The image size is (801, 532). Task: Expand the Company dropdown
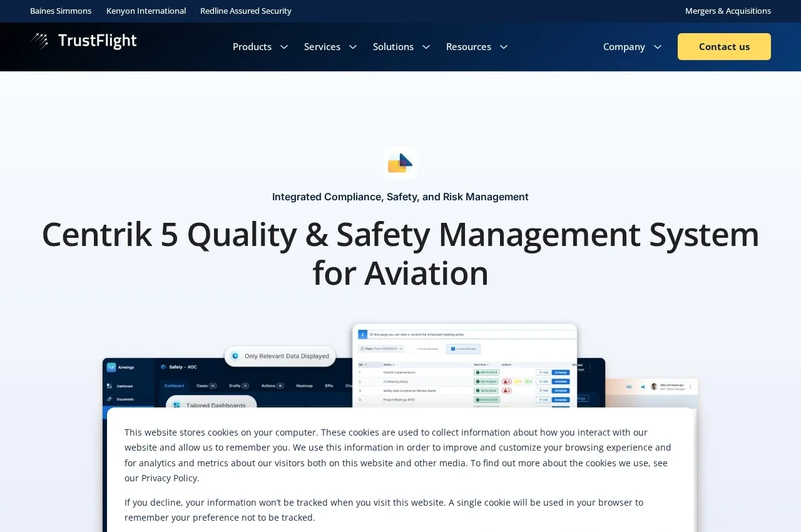coord(633,47)
